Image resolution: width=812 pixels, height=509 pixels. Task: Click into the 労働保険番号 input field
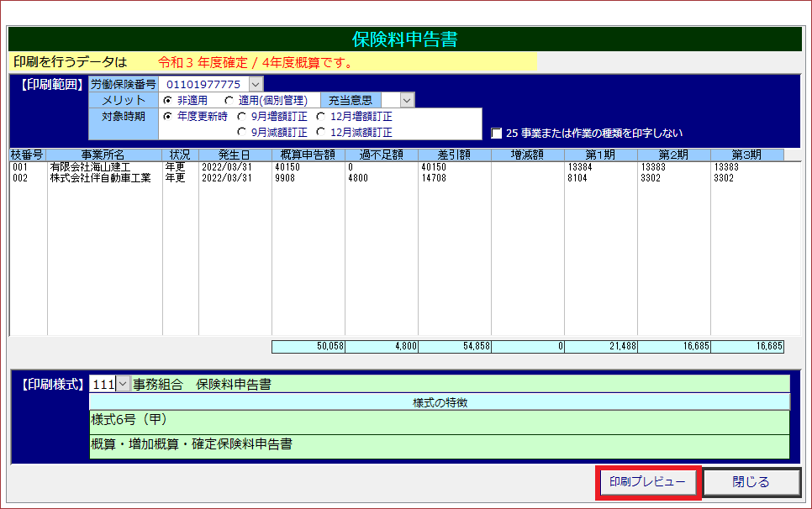[203, 84]
